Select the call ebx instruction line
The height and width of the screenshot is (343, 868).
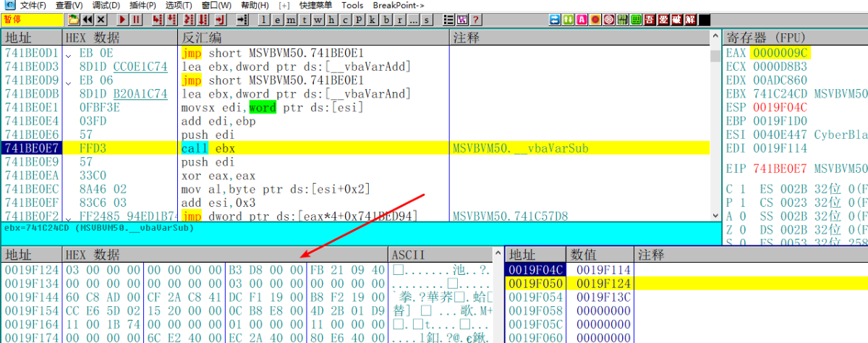354,148
